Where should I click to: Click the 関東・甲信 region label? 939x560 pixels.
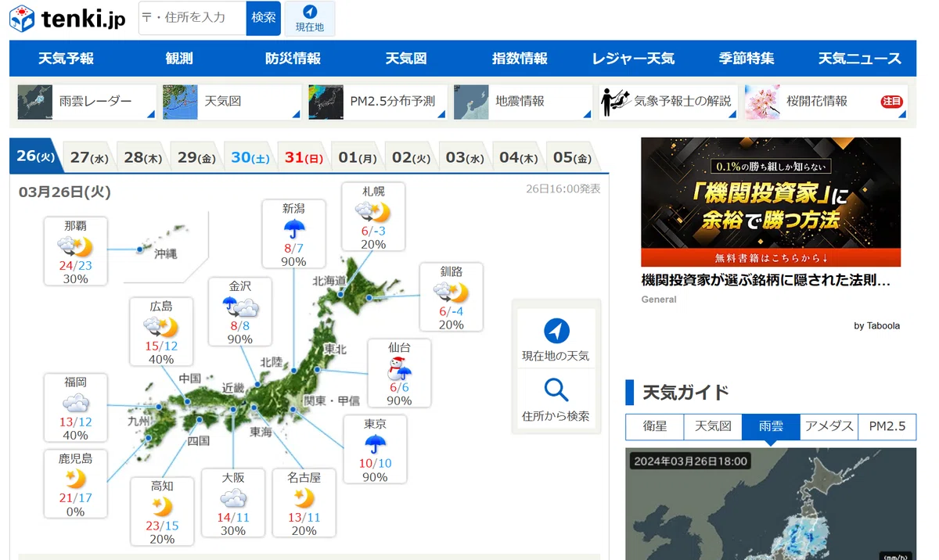(x=332, y=400)
